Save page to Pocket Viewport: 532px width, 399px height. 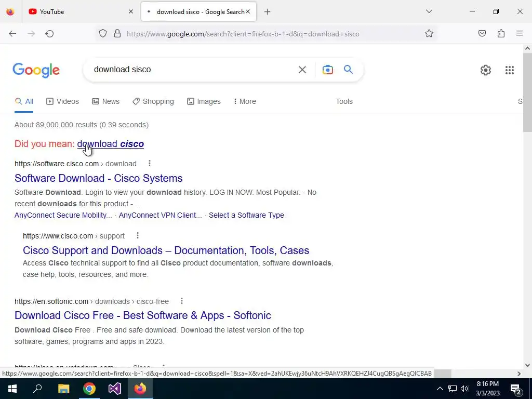tap(482, 34)
